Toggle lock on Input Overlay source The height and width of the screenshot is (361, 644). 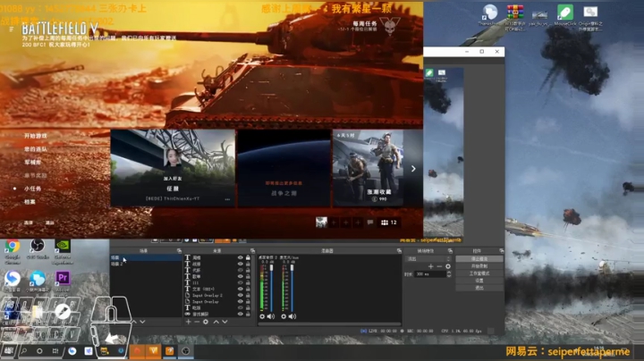pos(248,301)
